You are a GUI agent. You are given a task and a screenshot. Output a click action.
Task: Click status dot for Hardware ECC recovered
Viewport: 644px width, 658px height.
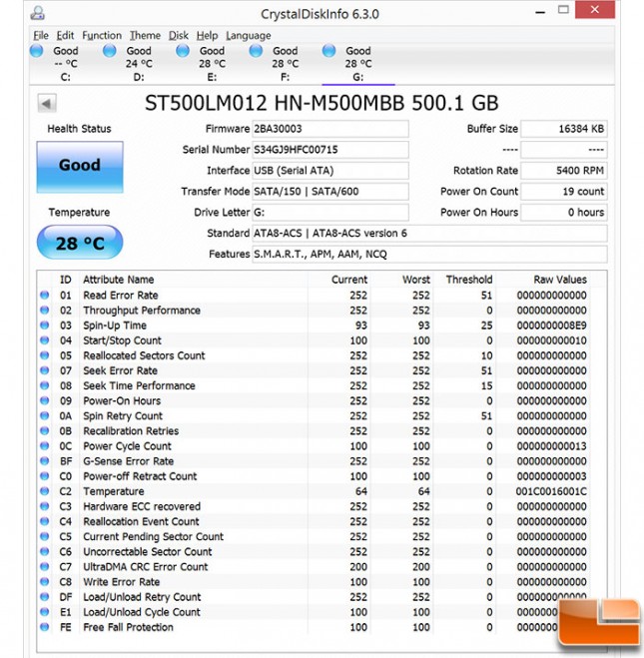[x=45, y=506]
